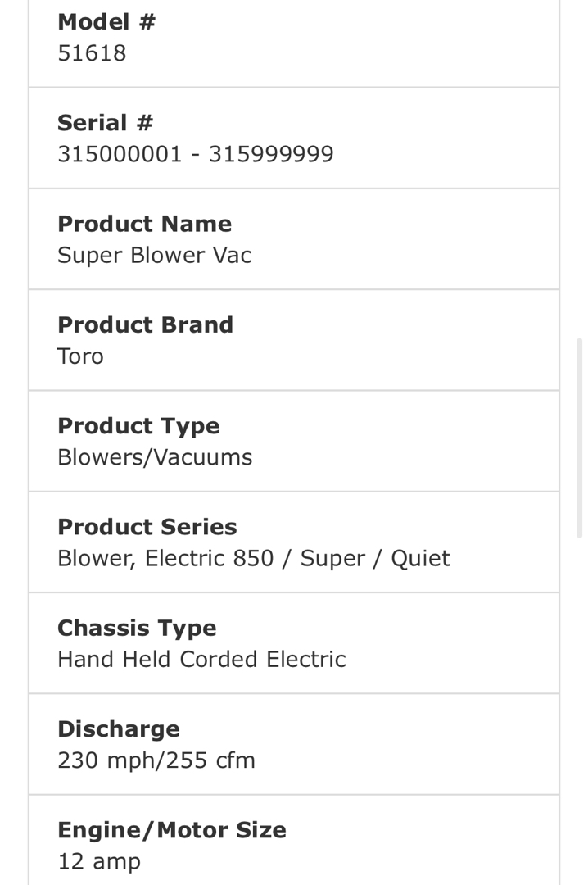Image resolution: width=588 pixels, height=885 pixels.
Task: Click the vertical scrollbar thumb
Action: [x=581, y=438]
